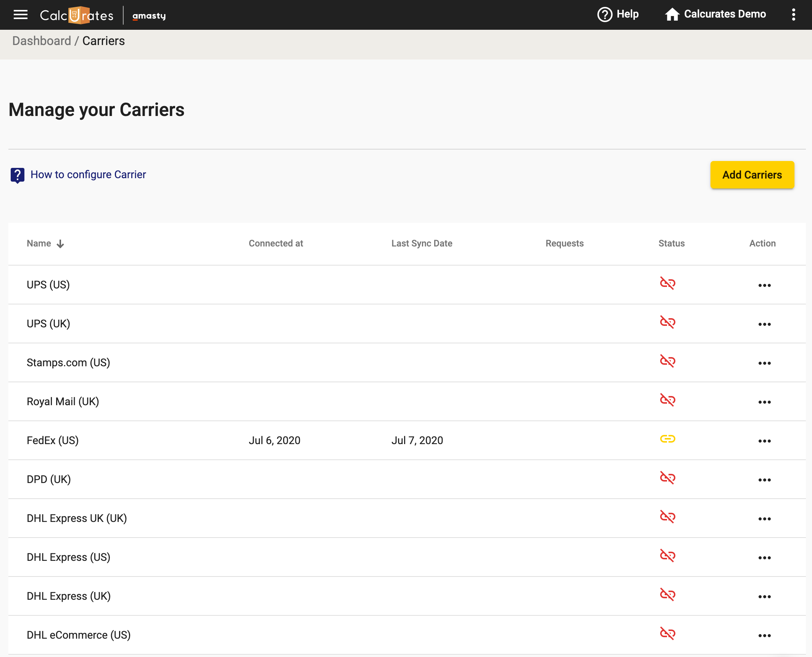
Task: Select the UPS (UK) carrier name
Action: click(48, 324)
